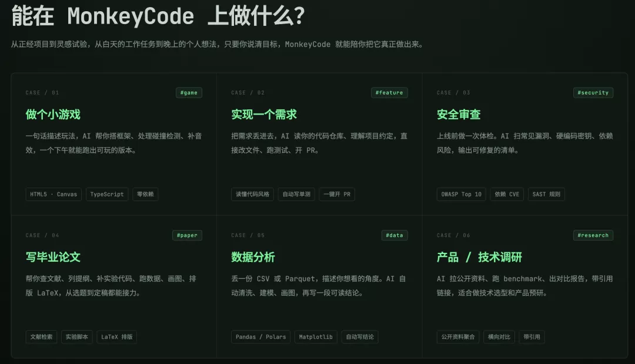
Task: Open the 数据分析 card title
Action: [253, 257]
